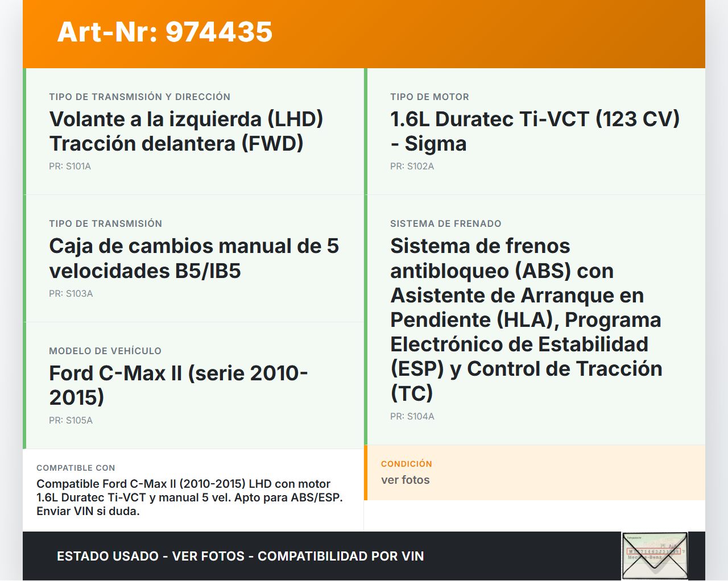Viewport: 728px width, 581px height.
Task: Click 'Volante a la izquierda (LHD)' value
Action: (186, 119)
